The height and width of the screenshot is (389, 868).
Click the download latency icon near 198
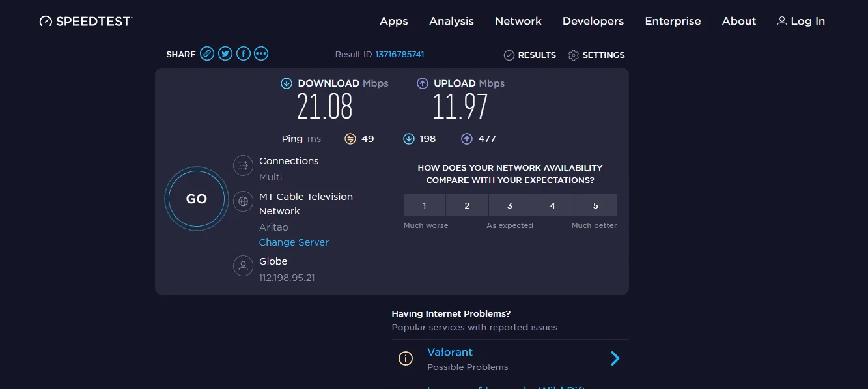[x=409, y=139]
